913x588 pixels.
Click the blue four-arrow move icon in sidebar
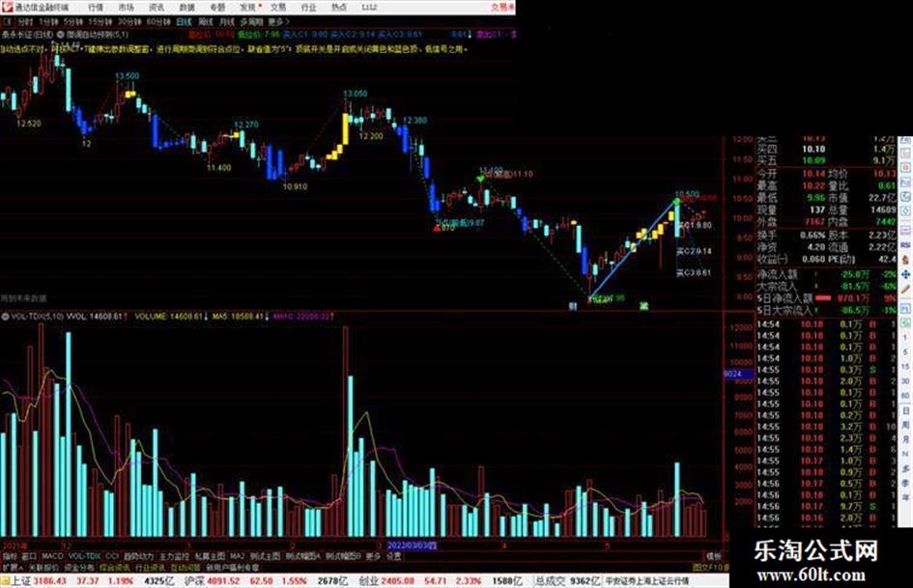905,274
